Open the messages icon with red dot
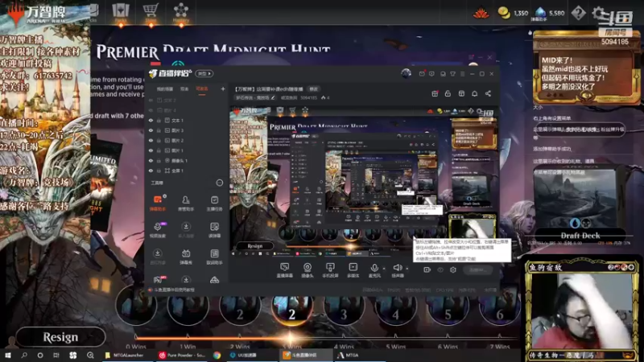 coord(422,74)
